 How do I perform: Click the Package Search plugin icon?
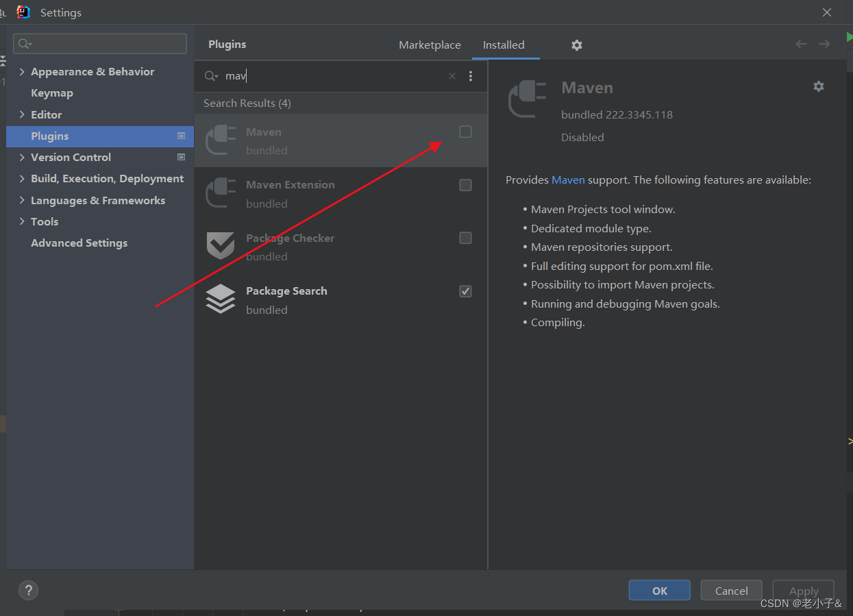[x=220, y=299]
